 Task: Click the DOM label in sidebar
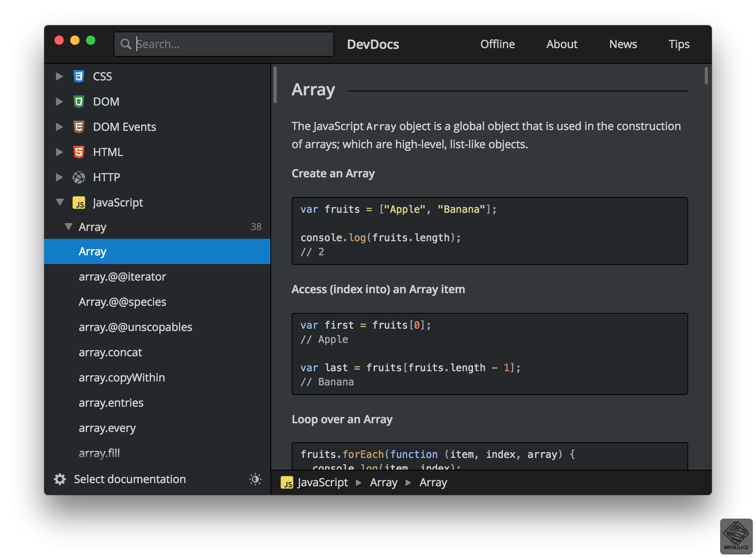click(106, 101)
